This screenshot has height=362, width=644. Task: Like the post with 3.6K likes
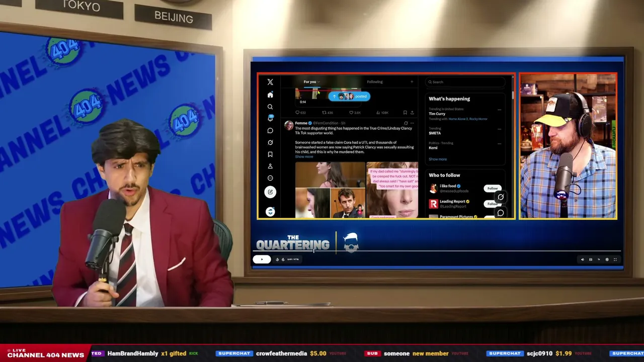(355, 113)
